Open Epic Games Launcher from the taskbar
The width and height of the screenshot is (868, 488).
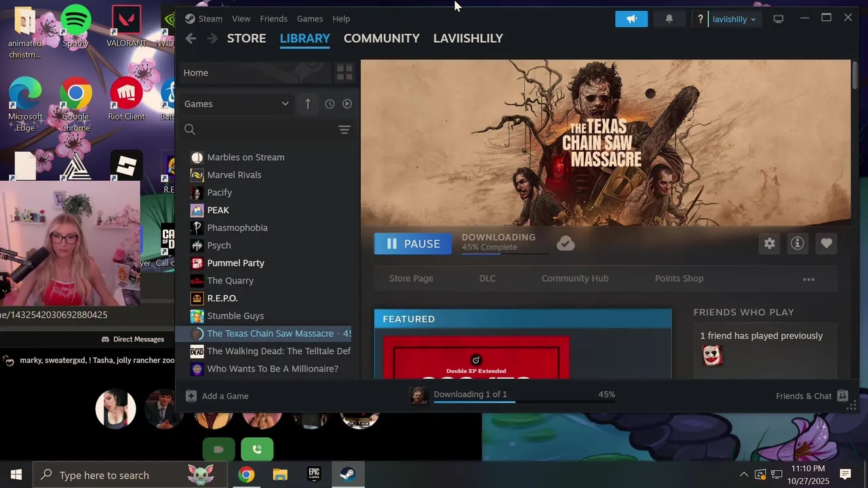[314, 474]
